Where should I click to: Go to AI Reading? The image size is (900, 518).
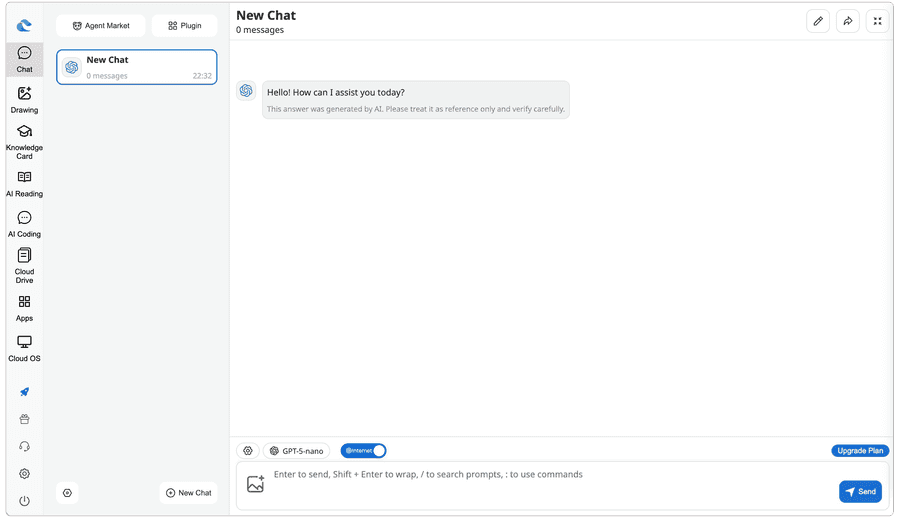coord(24,183)
